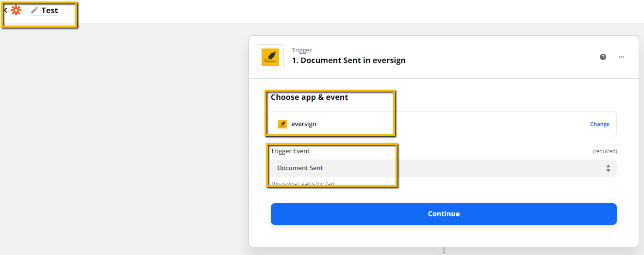644x255 pixels.
Task: Click the Trigger label above the step title
Action: pos(302,50)
